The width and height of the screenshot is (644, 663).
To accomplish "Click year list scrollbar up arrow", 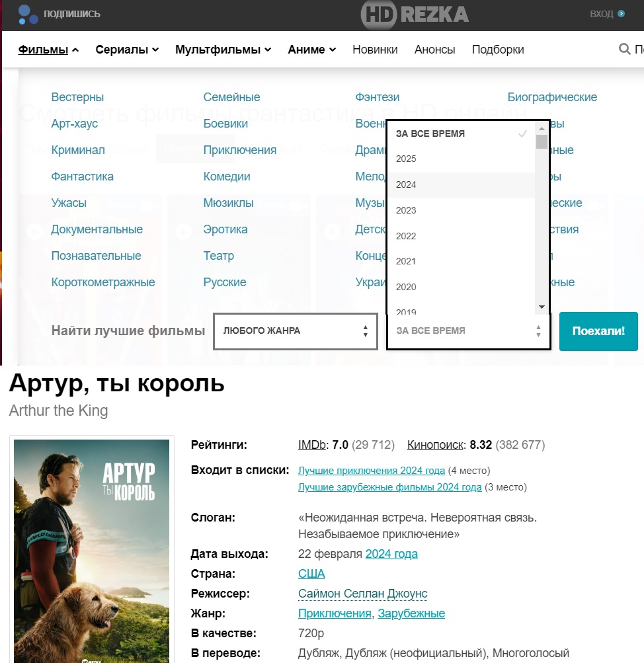I will 542,128.
